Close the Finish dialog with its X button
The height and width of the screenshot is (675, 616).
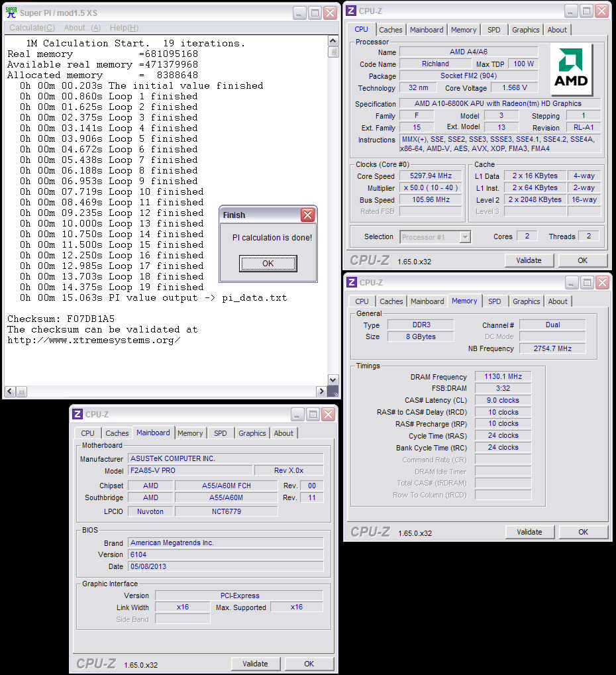(x=307, y=215)
